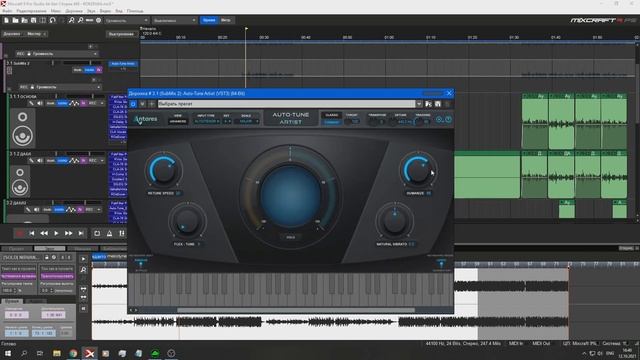The image size is (640, 360).
Task: Select Classic mode in Auto-Tune
Action: 332,115
